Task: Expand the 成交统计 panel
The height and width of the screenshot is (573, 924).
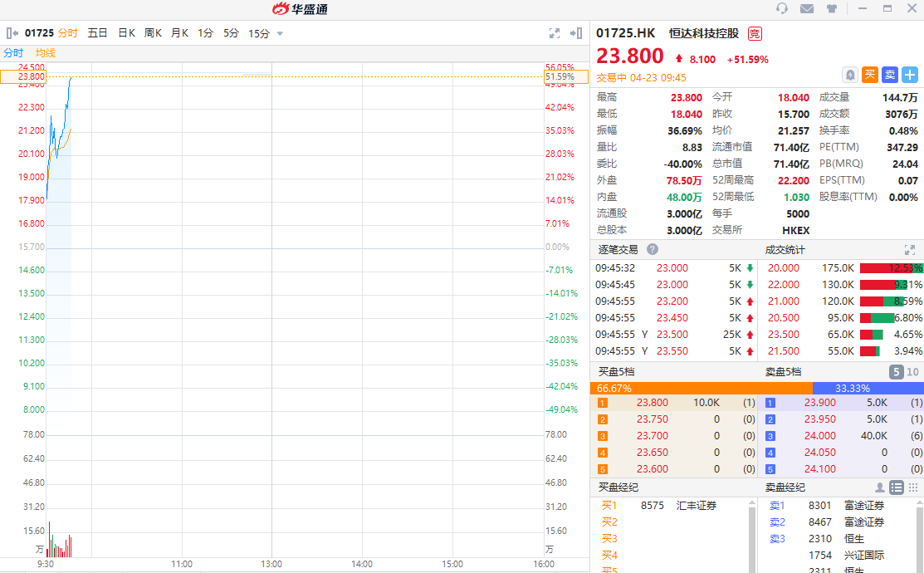Action: (x=910, y=249)
